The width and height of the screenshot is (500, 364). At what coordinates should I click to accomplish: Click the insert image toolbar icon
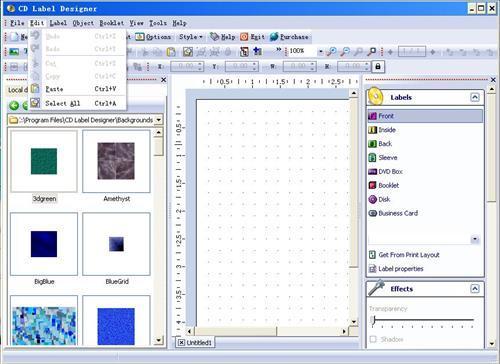14,51
